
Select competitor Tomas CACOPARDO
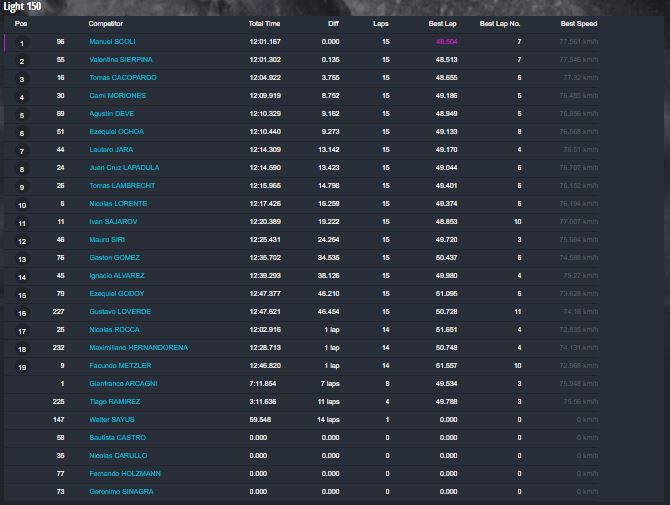(122, 78)
